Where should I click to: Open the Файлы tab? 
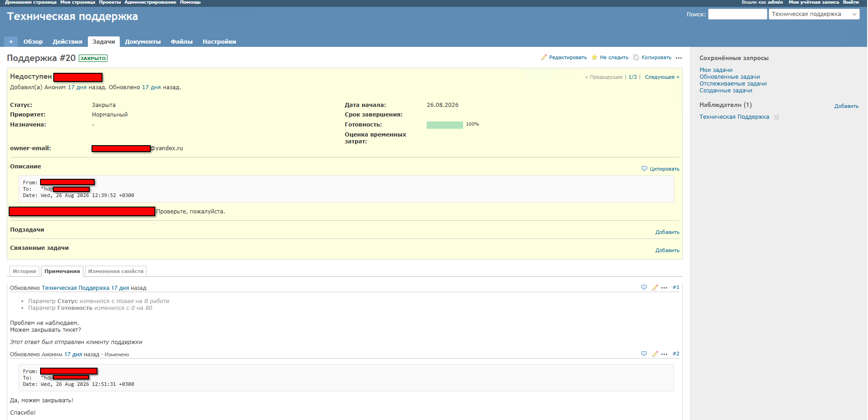(182, 41)
